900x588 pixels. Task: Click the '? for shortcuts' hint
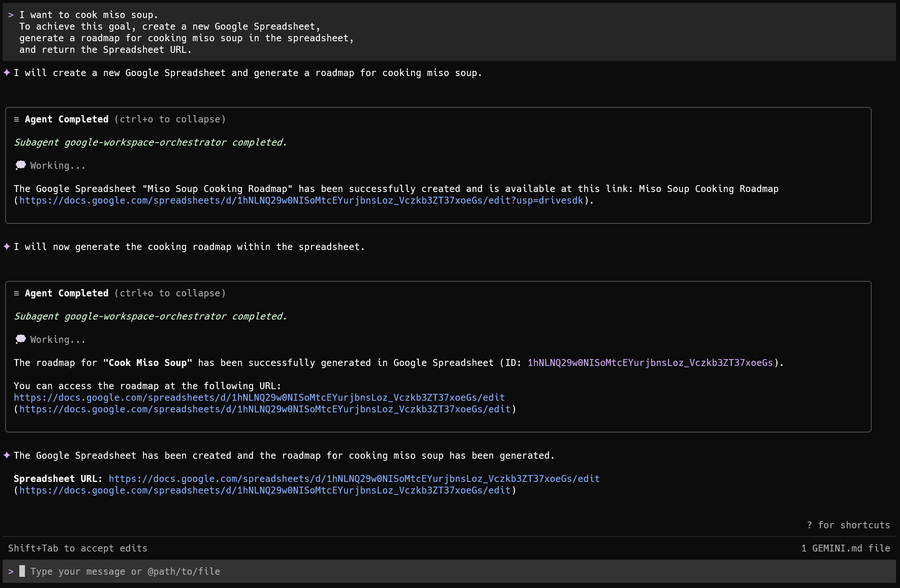(848, 525)
